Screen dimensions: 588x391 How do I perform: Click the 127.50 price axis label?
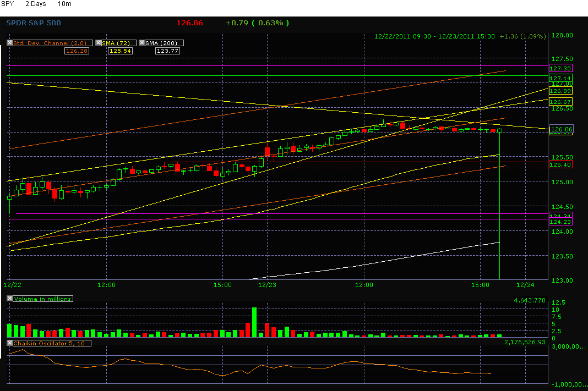coord(562,59)
